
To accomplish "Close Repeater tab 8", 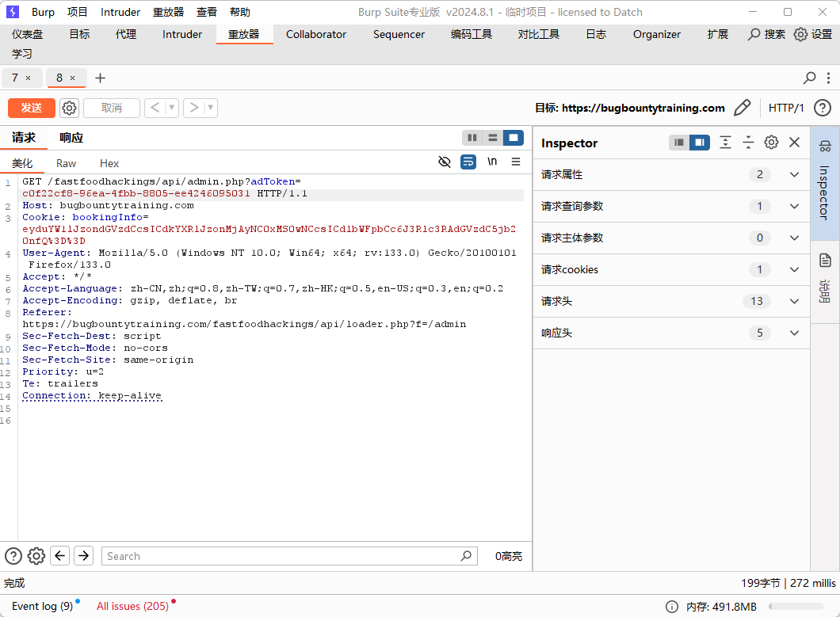I will pos(73,78).
